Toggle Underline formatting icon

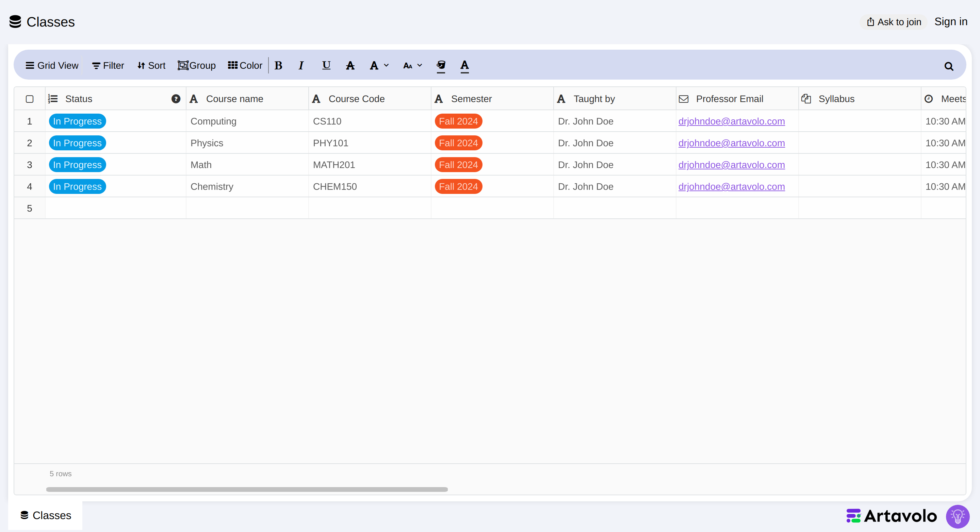click(326, 65)
